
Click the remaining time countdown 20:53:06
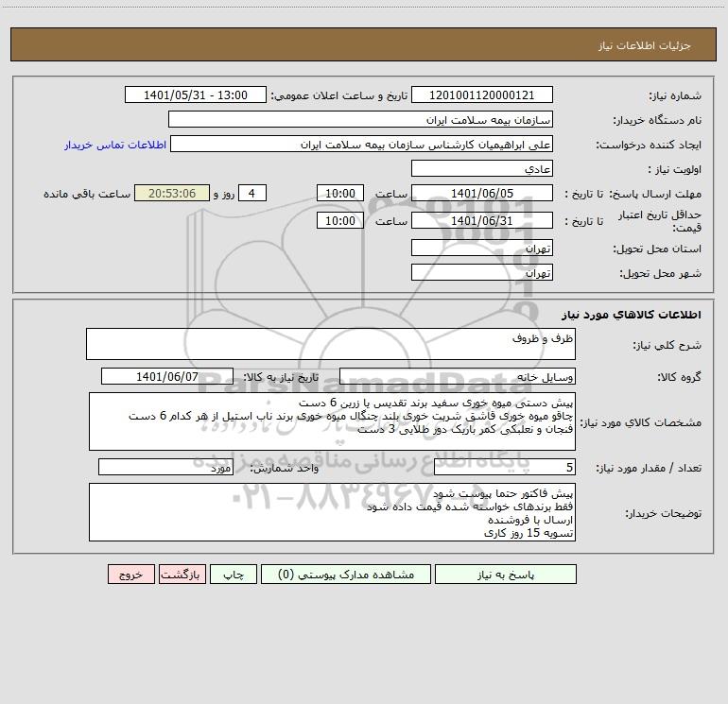pyautogui.click(x=172, y=194)
